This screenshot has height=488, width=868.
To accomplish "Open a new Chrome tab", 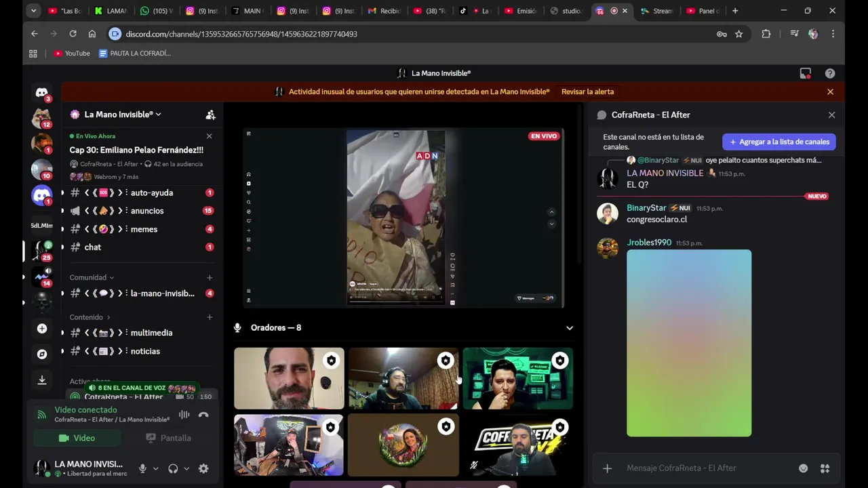I will pyautogui.click(x=735, y=11).
